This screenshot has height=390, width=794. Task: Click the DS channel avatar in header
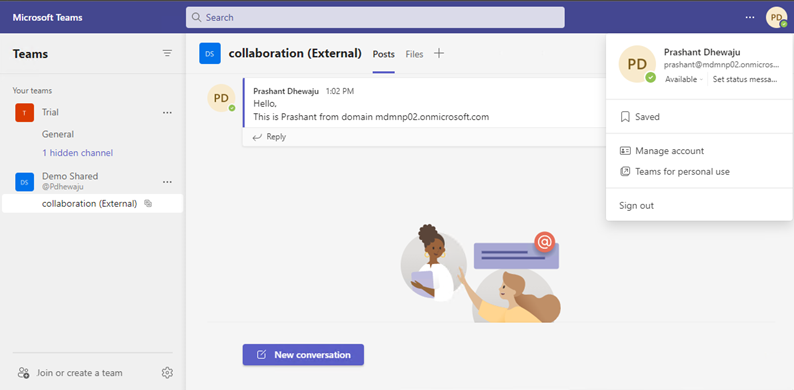point(210,53)
